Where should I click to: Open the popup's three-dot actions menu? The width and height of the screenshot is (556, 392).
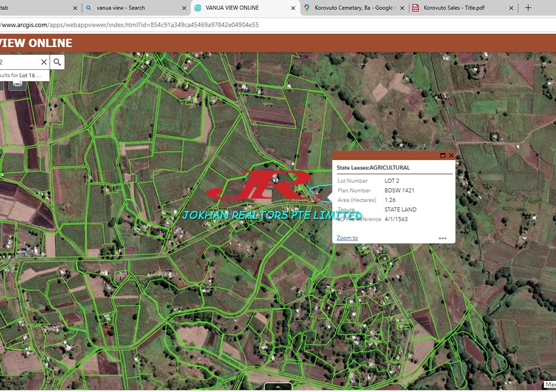coord(442,238)
